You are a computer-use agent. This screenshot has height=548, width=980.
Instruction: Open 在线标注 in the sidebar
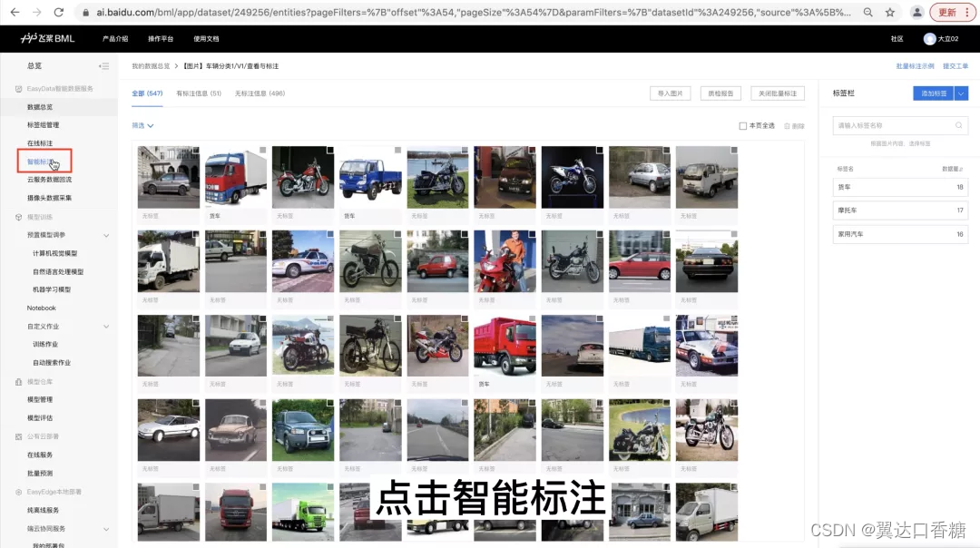tap(40, 143)
